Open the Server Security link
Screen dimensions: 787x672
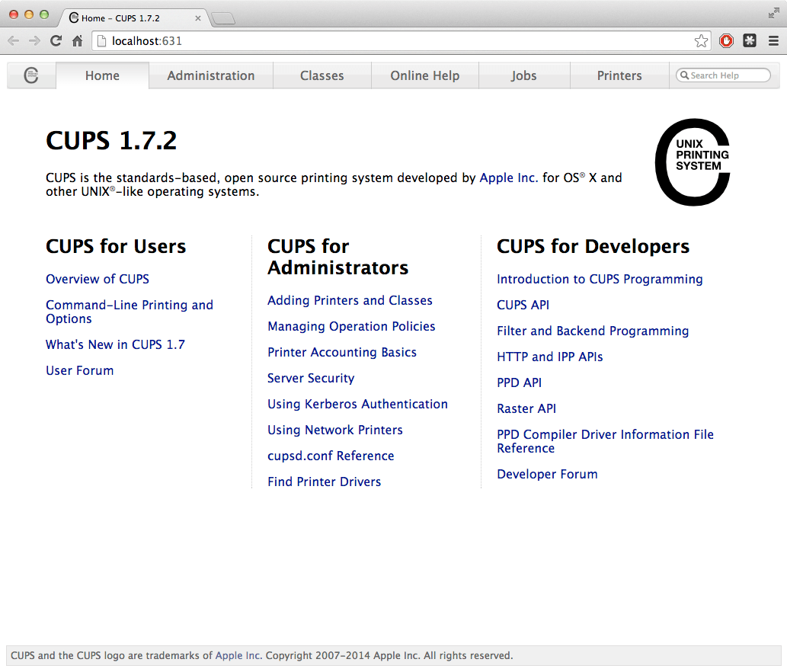[x=311, y=378]
